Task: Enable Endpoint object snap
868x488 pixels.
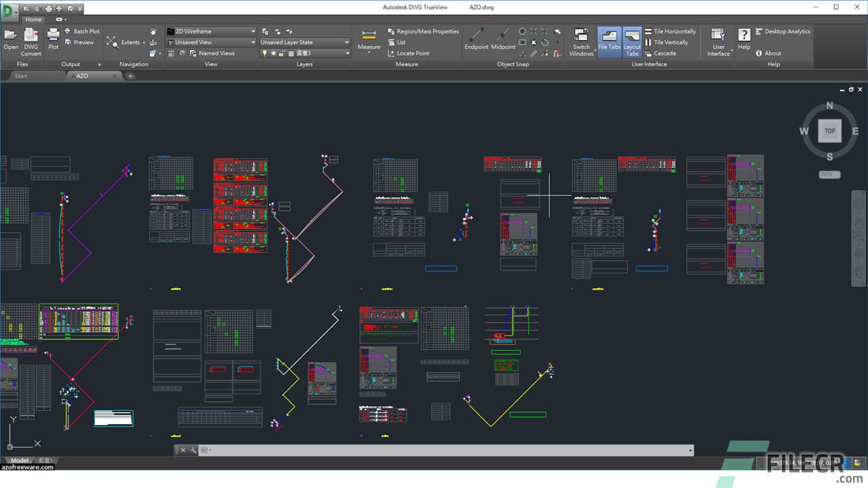Action: point(476,37)
